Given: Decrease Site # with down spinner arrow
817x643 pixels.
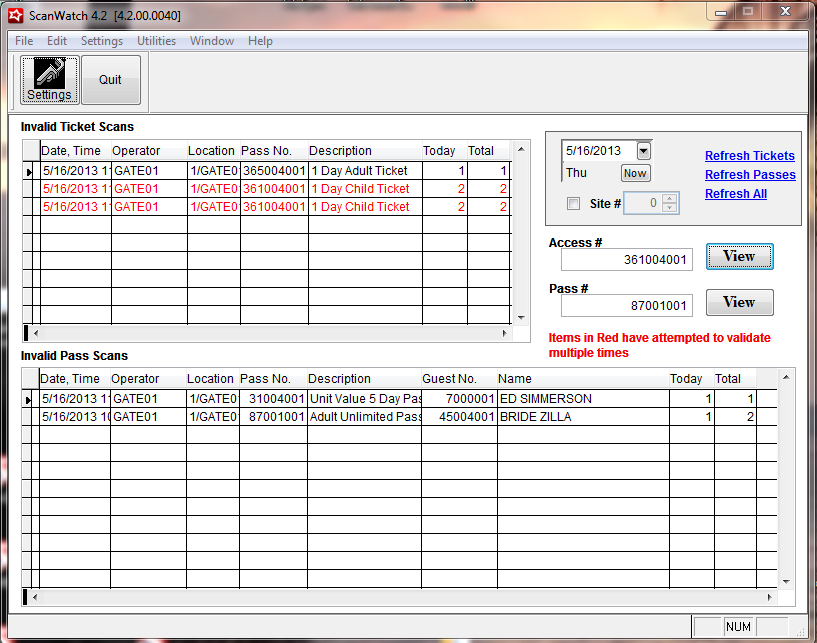Looking at the screenshot, I should 670,209.
